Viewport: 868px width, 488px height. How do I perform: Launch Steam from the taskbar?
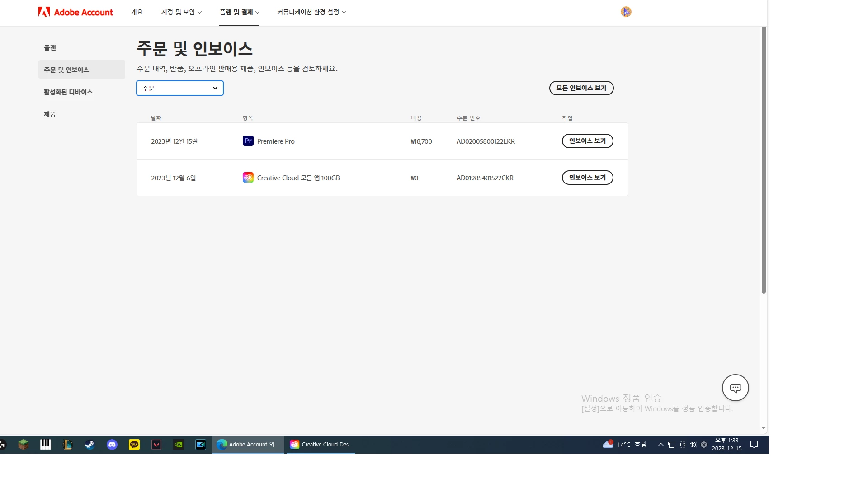click(x=90, y=445)
